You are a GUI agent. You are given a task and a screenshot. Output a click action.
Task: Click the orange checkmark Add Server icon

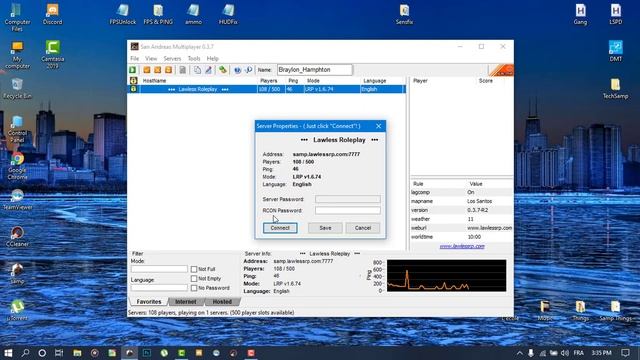pos(147,70)
